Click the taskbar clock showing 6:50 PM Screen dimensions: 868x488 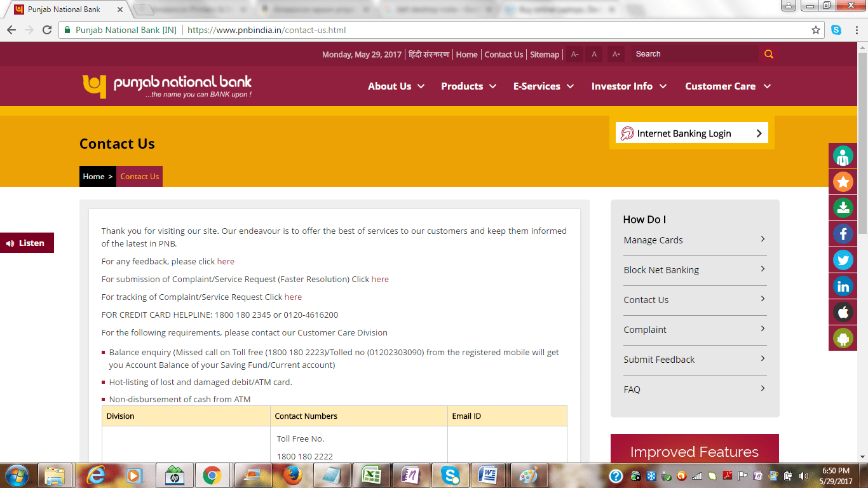(x=836, y=476)
